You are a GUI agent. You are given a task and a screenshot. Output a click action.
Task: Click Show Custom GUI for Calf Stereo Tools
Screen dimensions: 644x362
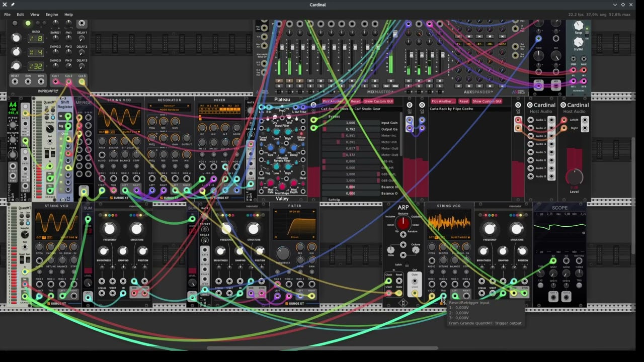(378, 102)
